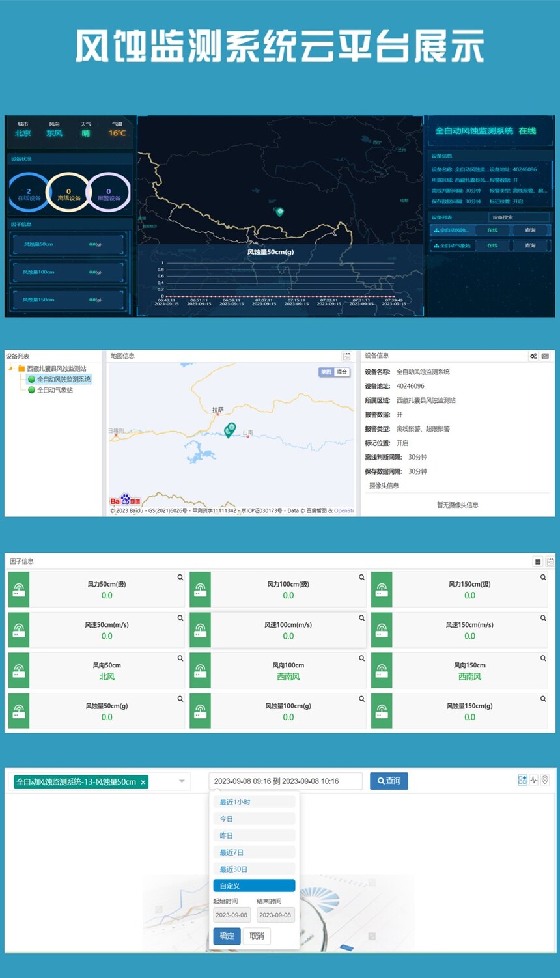Collapse the 西藏扎囊县风蚀监测站 tree node
Image resolution: width=560 pixels, height=978 pixels.
click(x=11, y=369)
